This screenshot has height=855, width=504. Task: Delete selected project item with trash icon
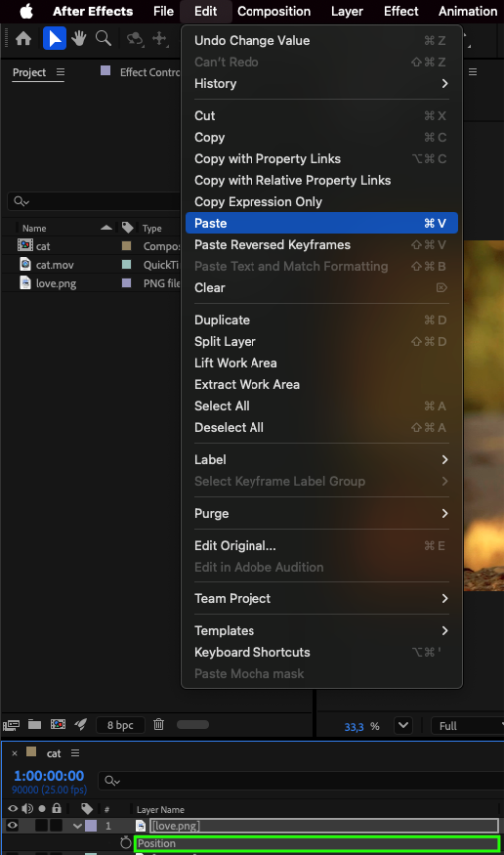click(x=158, y=724)
